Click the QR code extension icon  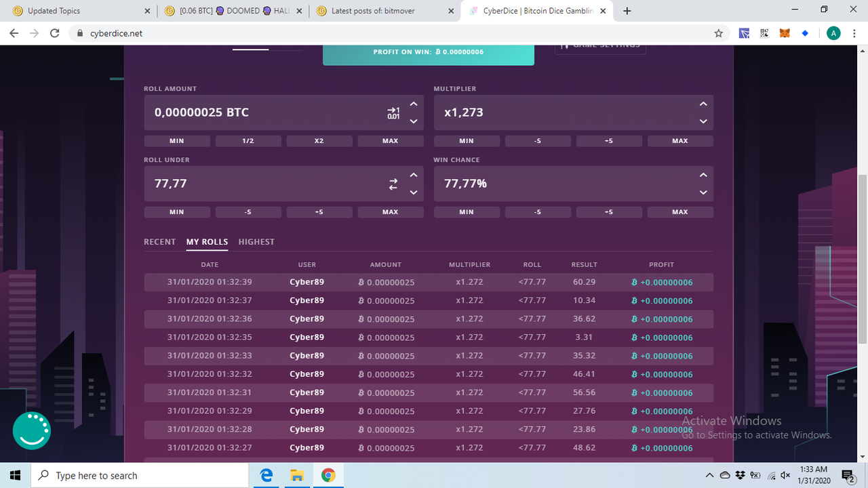(x=764, y=33)
